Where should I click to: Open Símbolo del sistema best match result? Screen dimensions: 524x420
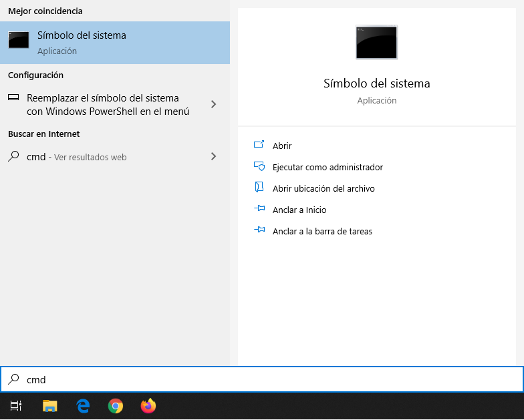pyautogui.click(x=115, y=43)
